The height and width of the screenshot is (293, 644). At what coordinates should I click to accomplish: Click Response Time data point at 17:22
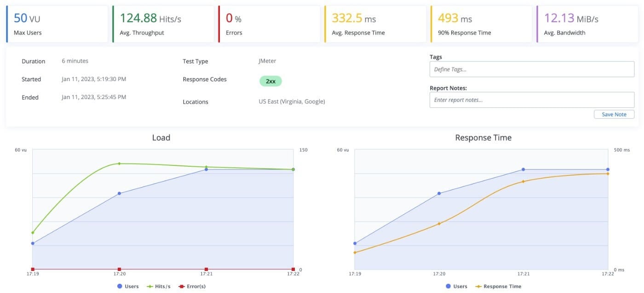(608, 174)
